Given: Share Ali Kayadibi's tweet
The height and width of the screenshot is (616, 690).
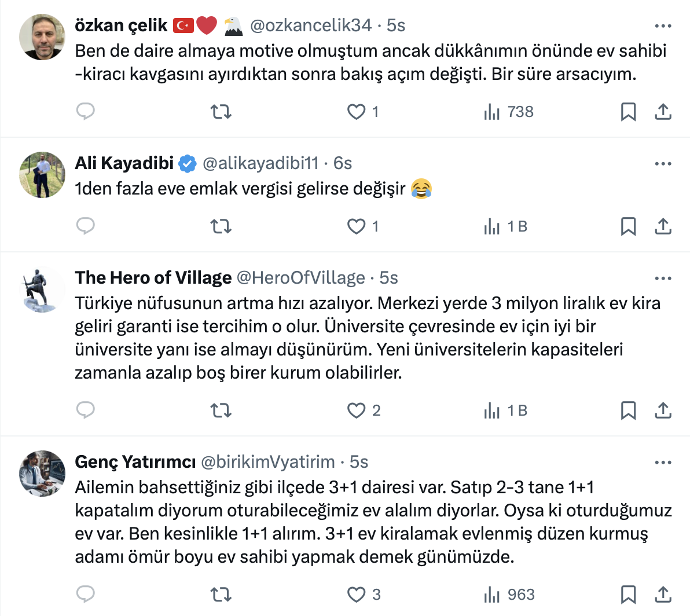Looking at the screenshot, I should pyautogui.click(x=663, y=226).
